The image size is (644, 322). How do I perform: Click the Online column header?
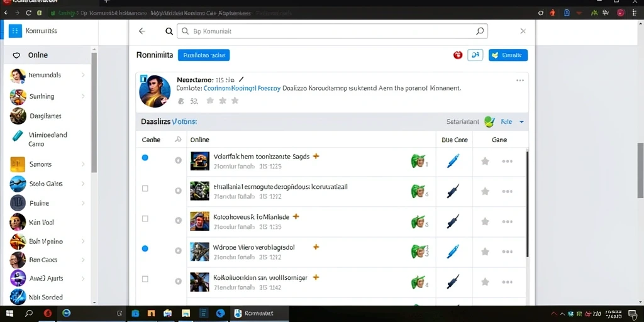[200, 140]
